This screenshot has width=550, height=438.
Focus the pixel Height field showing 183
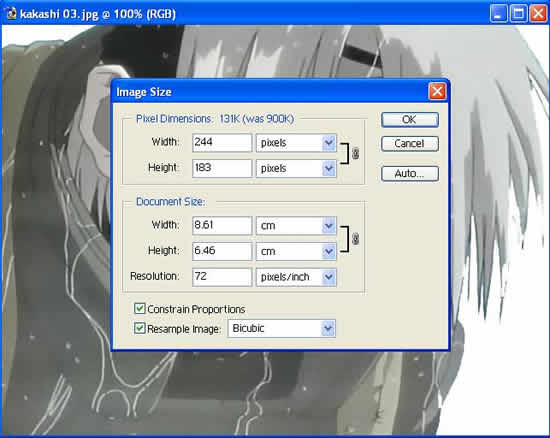pos(222,168)
